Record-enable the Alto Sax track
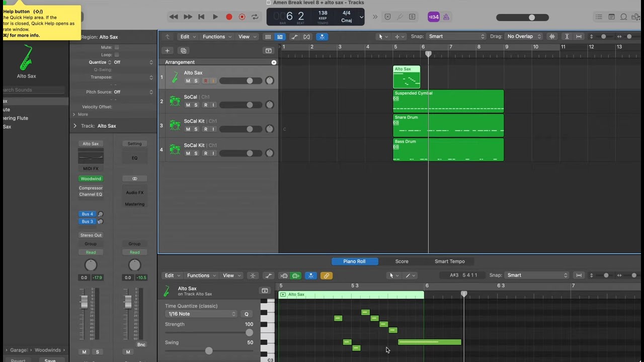Screen dimensions: 644x362 pyautogui.click(x=205, y=81)
